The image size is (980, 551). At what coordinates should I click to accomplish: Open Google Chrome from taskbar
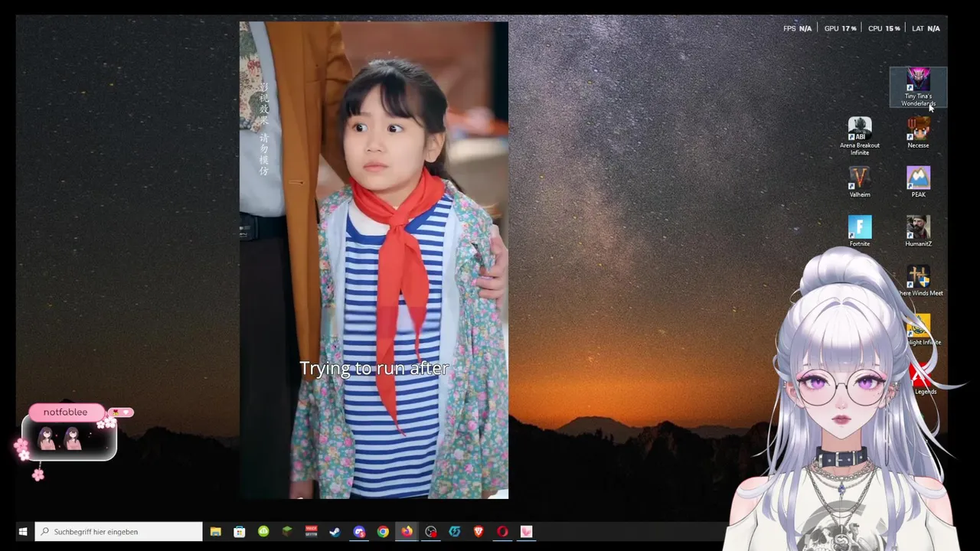383,531
